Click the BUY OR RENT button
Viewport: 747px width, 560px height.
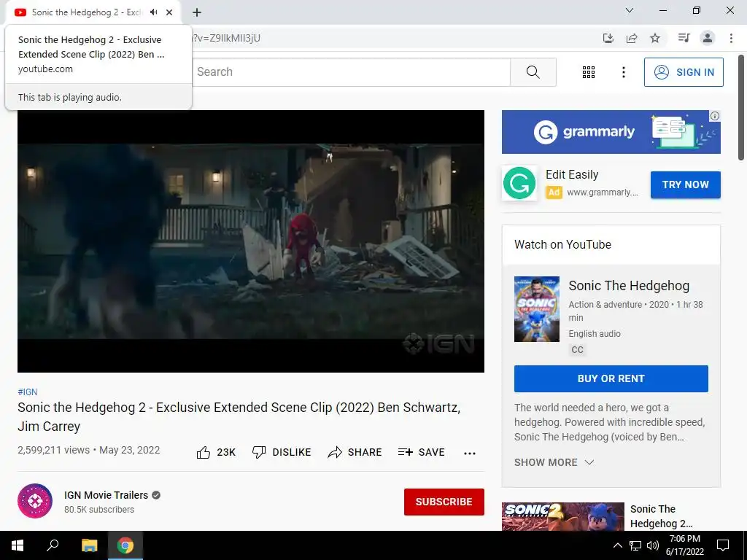coord(611,378)
